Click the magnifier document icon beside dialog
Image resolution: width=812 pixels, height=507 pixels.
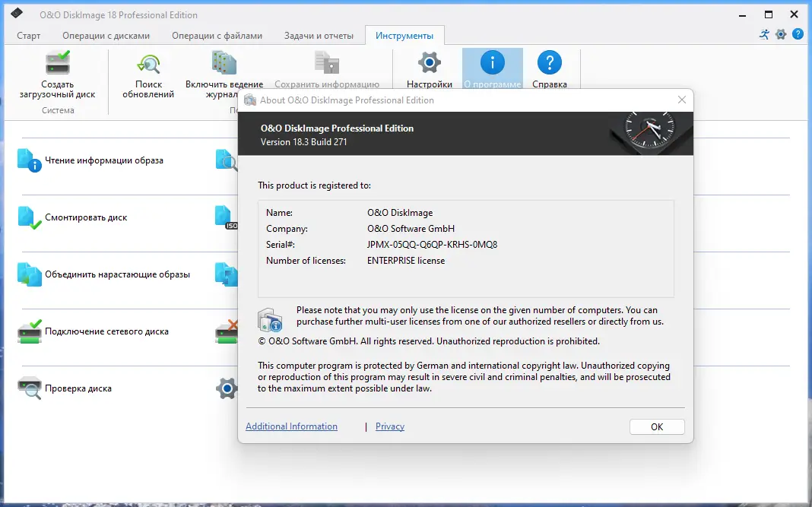click(227, 160)
